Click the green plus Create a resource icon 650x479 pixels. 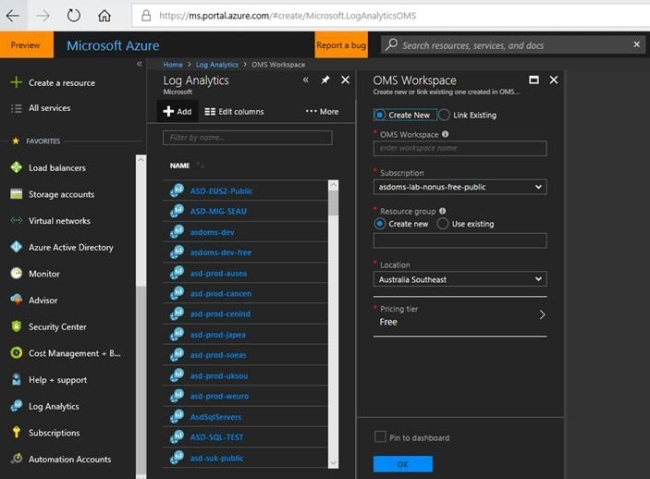click(16, 82)
